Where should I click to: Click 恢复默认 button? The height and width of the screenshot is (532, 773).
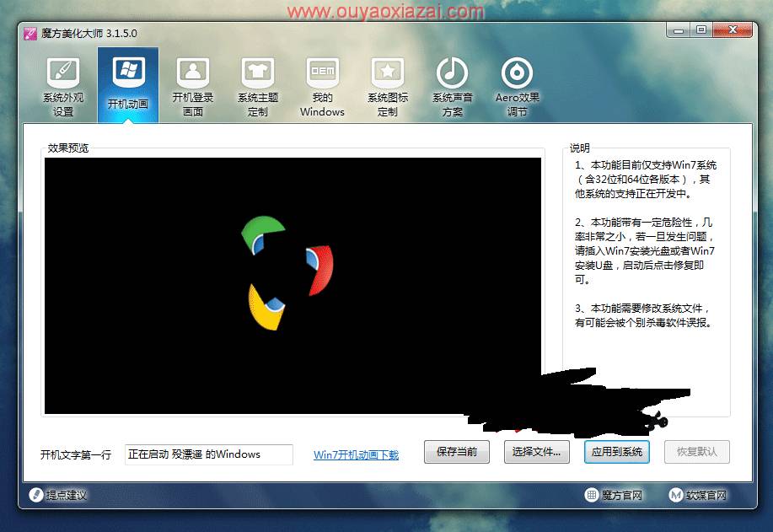click(x=696, y=452)
